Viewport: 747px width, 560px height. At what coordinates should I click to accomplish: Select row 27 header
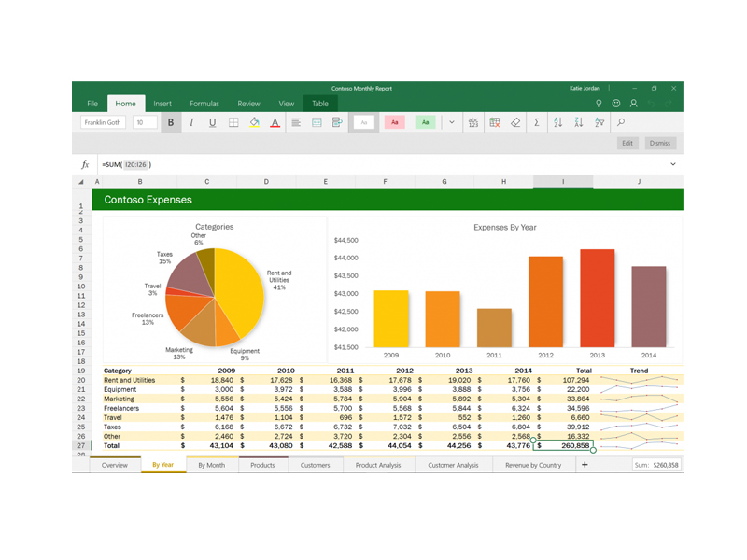click(81, 446)
